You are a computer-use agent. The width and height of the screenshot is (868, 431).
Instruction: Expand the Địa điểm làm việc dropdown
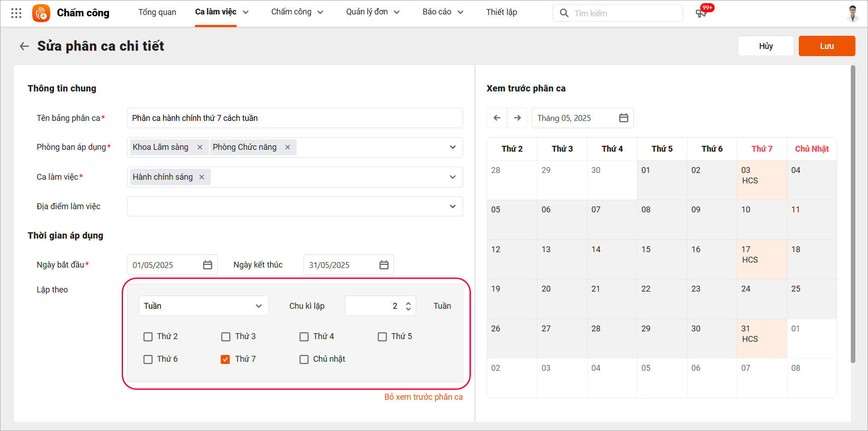tap(452, 206)
